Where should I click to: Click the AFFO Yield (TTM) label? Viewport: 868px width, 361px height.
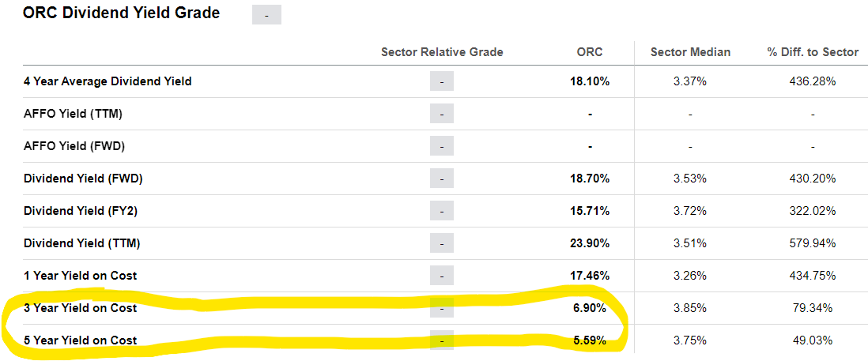(x=73, y=114)
